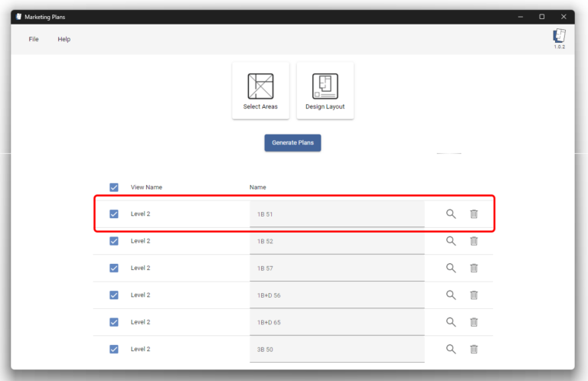Edit the name field containing 1B 57
This screenshot has width=588, height=381.
point(337,268)
